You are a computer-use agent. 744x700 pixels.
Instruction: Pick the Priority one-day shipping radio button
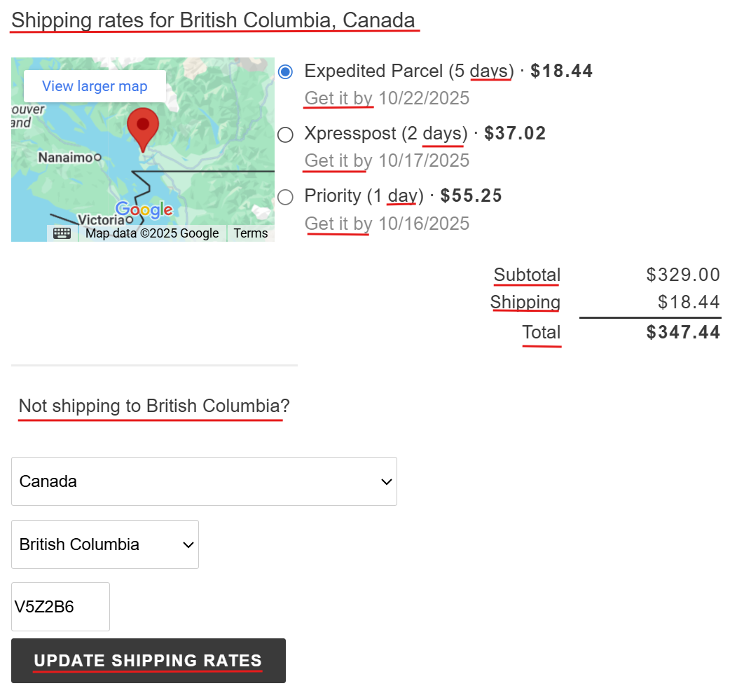click(285, 197)
